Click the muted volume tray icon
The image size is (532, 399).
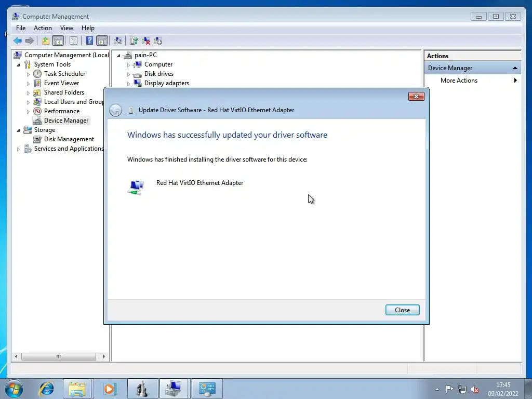pos(475,389)
